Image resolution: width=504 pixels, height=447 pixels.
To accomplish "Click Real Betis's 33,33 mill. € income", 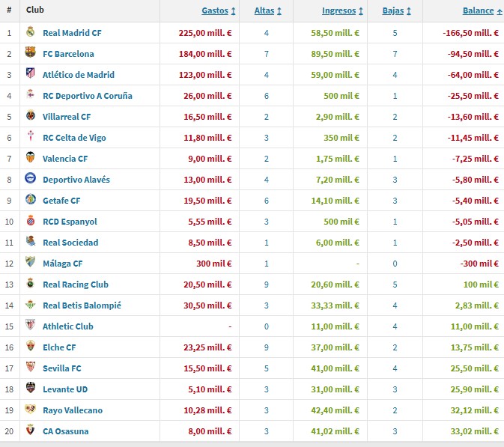I will pyautogui.click(x=335, y=305).
